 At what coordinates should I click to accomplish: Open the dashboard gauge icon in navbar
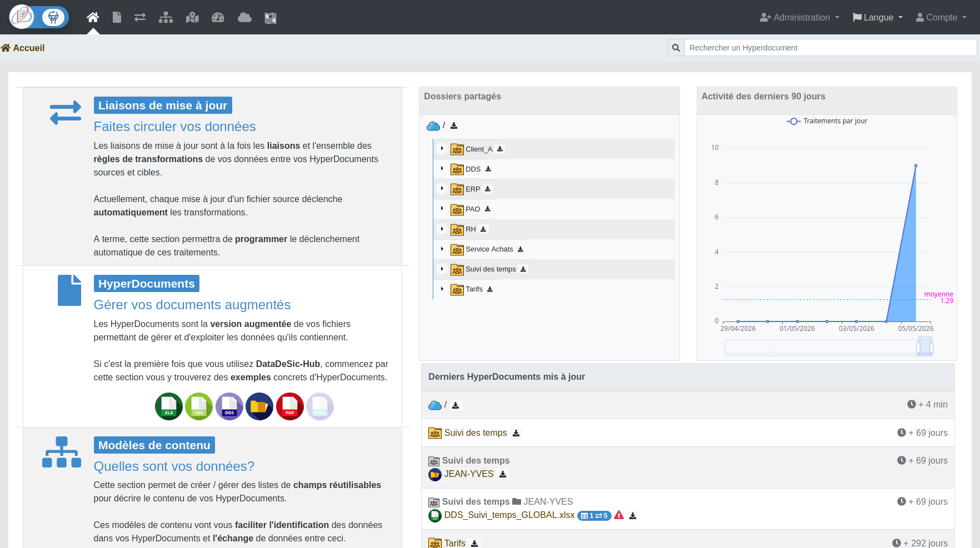click(218, 17)
